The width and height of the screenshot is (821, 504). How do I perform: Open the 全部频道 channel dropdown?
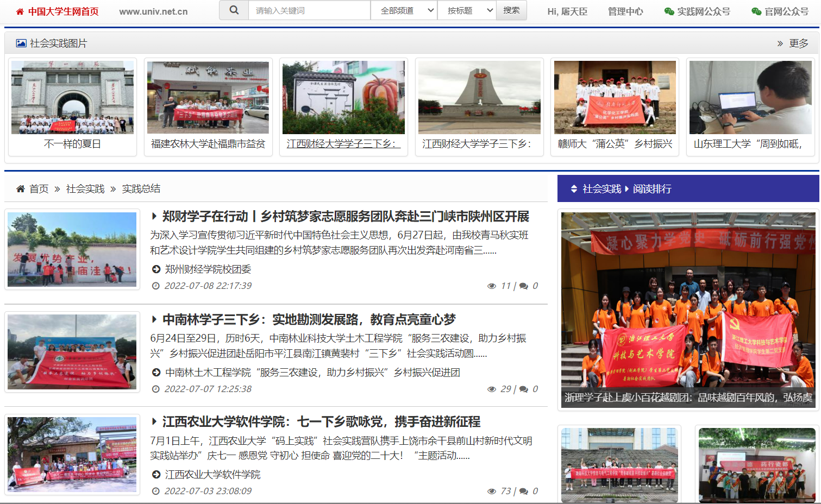404,10
